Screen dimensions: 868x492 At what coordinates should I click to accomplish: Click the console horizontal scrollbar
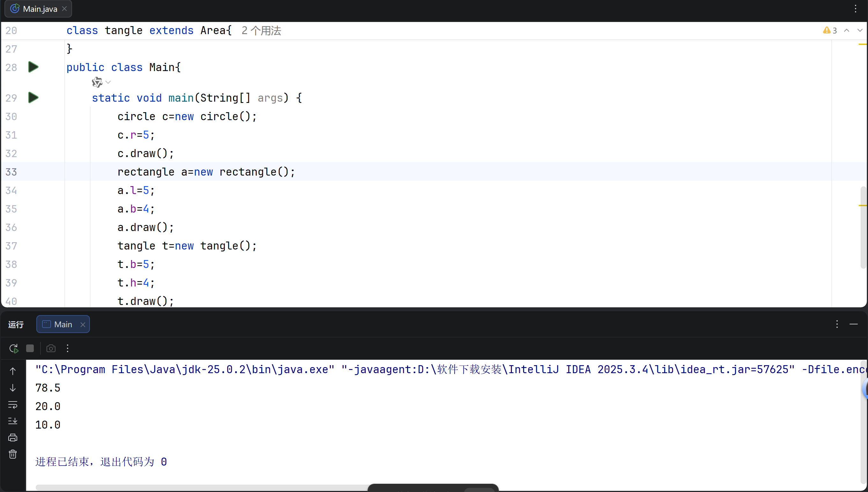coord(203,487)
